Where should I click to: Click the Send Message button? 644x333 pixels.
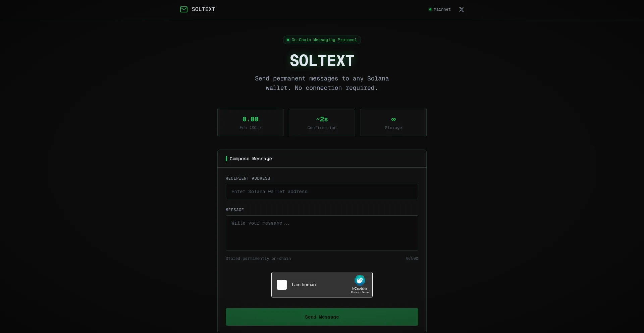pyautogui.click(x=322, y=317)
